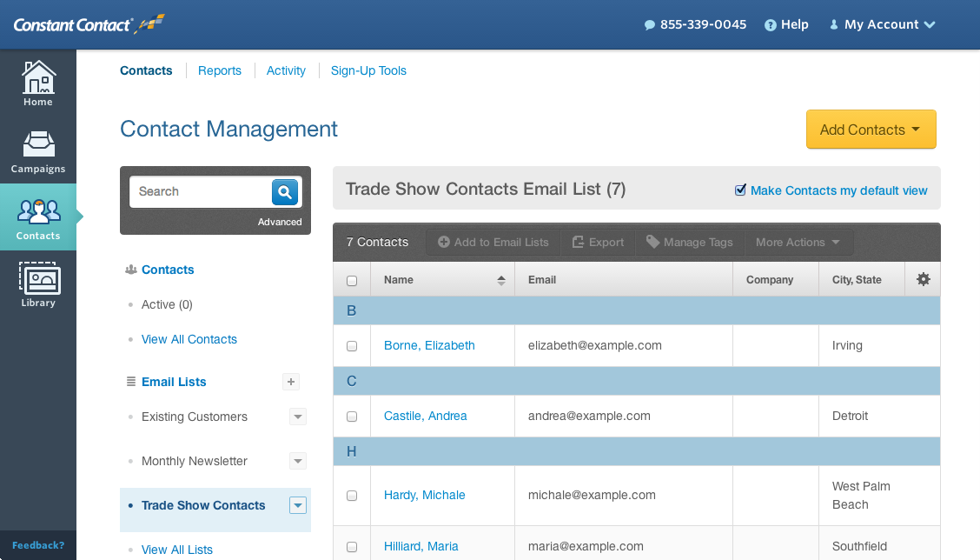
Task: Open Hardy, Michale contact
Action: [x=424, y=495]
